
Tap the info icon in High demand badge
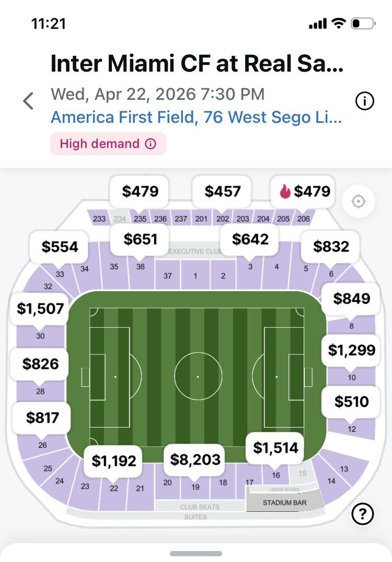pyautogui.click(x=151, y=144)
